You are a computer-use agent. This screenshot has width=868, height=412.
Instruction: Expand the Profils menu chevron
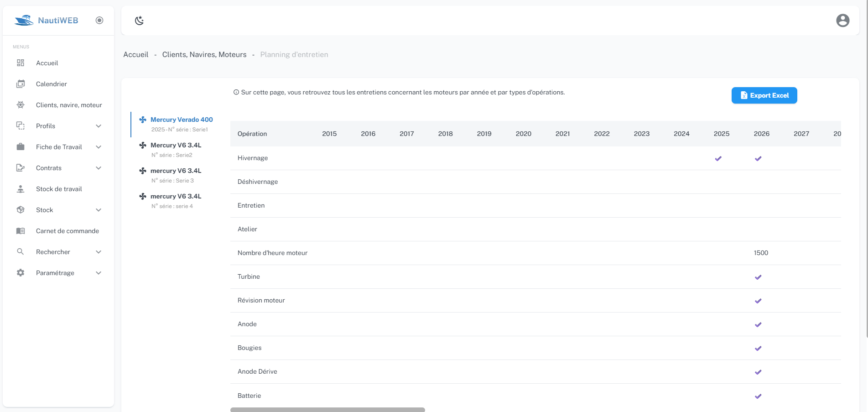pos(99,126)
